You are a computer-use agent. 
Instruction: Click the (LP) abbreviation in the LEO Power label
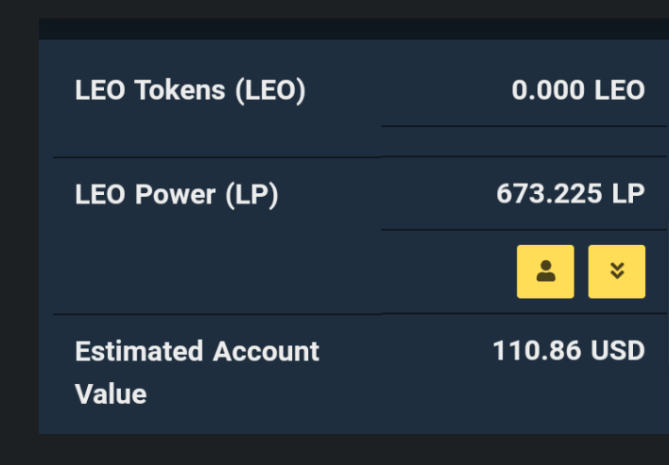pos(252,195)
